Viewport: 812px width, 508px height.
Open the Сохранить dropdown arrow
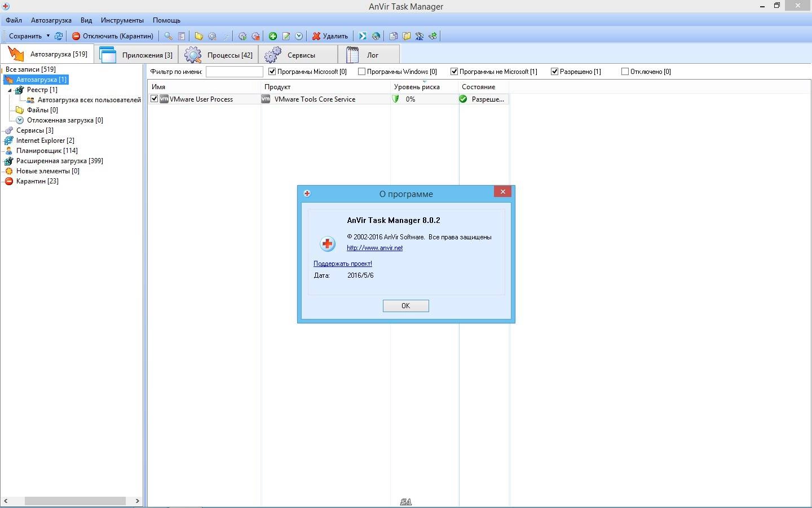48,36
